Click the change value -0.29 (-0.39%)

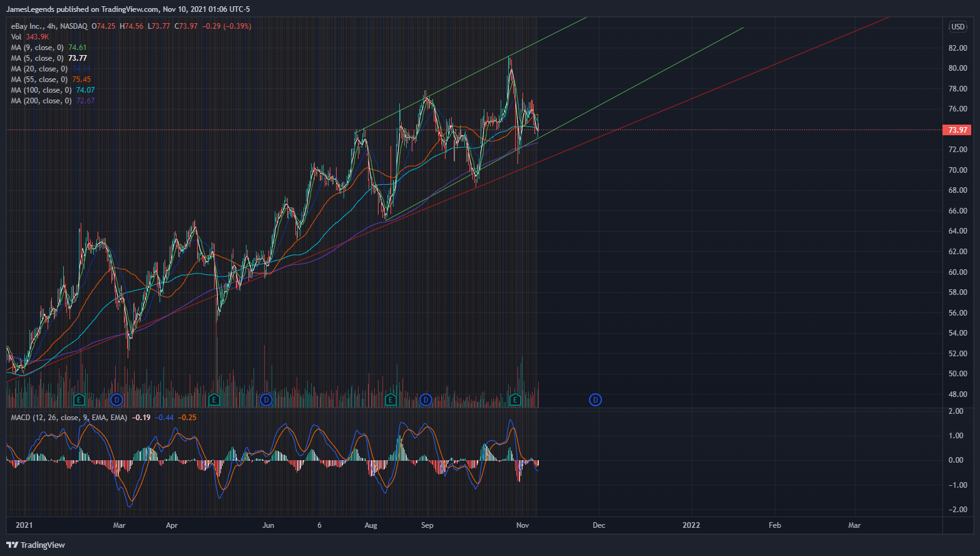coord(227,26)
